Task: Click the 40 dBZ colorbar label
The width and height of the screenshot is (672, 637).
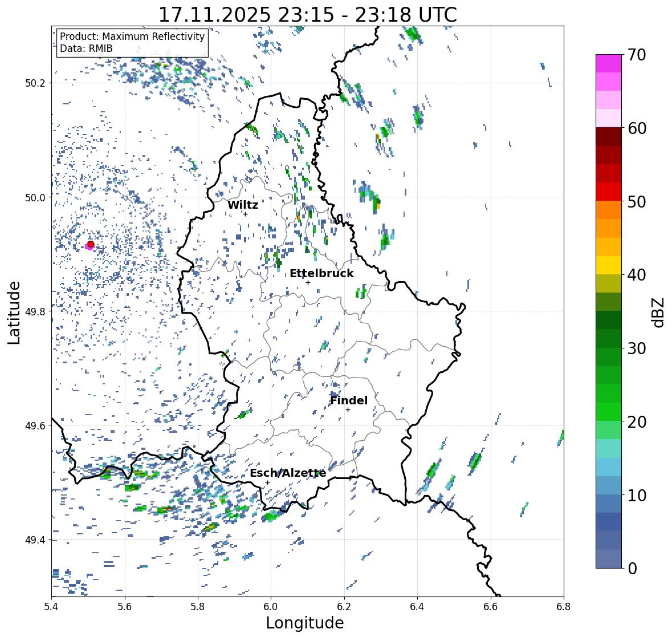Action: click(637, 275)
